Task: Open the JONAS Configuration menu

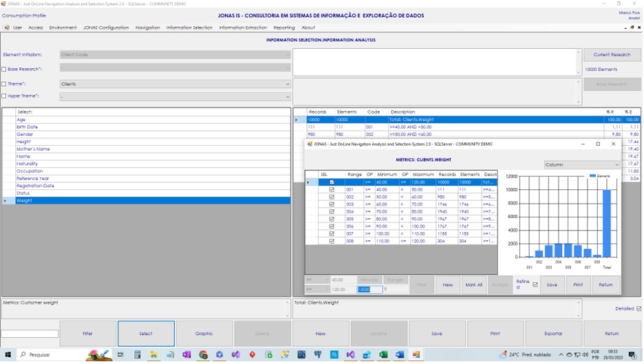Action: click(x=105, y=28)
